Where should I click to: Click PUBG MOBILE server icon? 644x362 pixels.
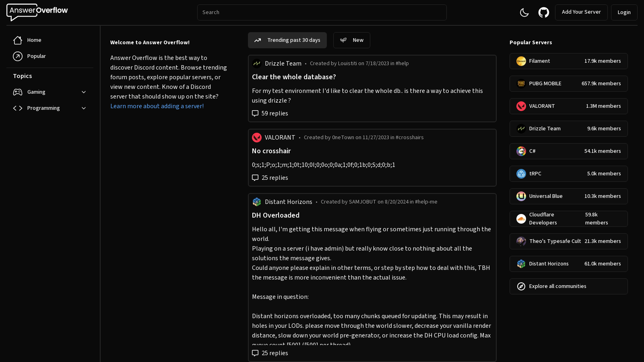pyautogui.click(x=521, y=84)
